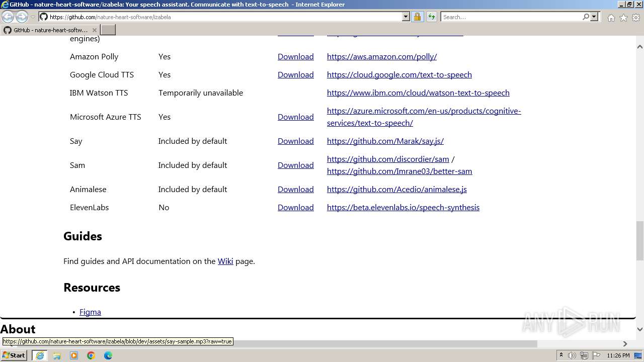
Task: Download the Animalese sample
Action: point(295,190)
